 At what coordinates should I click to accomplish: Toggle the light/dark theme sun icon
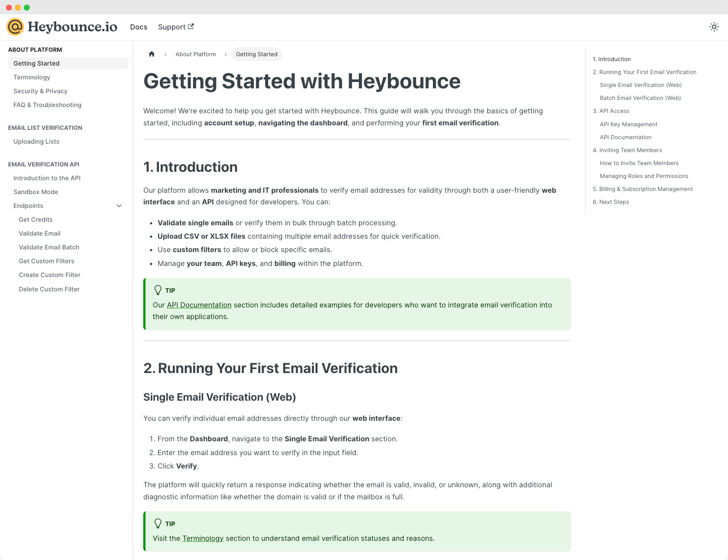(714, 27)
